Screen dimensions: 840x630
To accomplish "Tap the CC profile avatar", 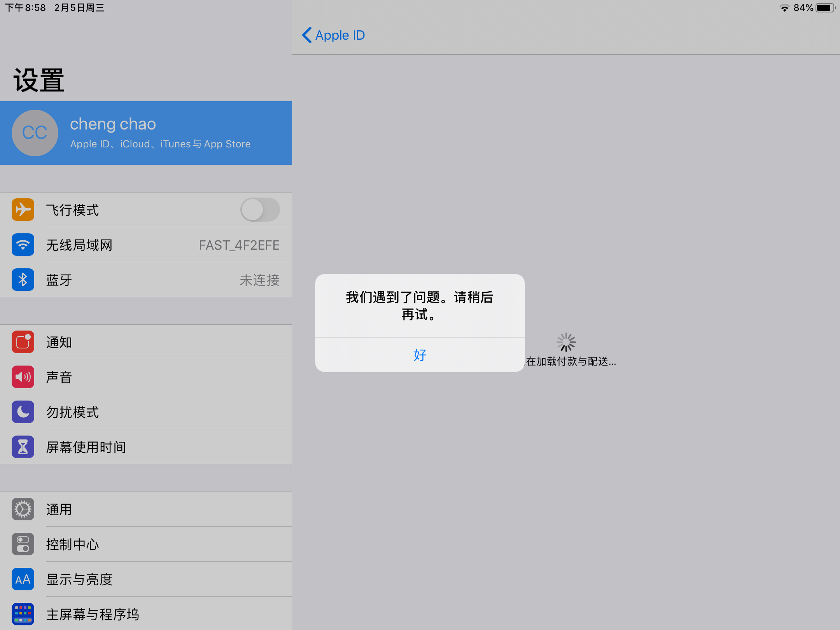I will click(x=35, y=133).
